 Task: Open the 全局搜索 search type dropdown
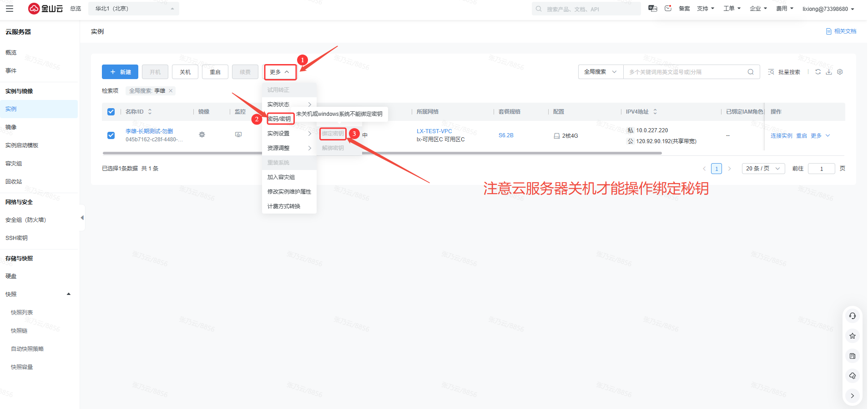tap(601, 72)
